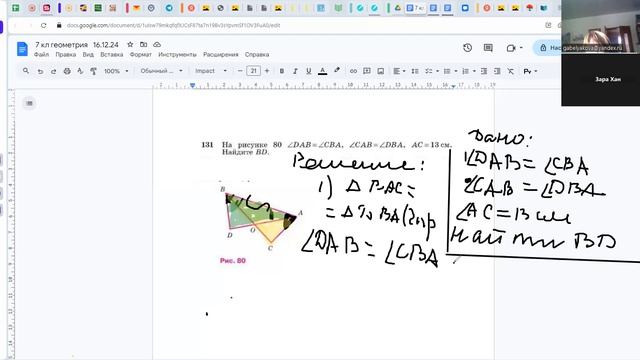Toggle italic formatting
Viewport: 640px width, 360px height.
(x=295, y=71)
